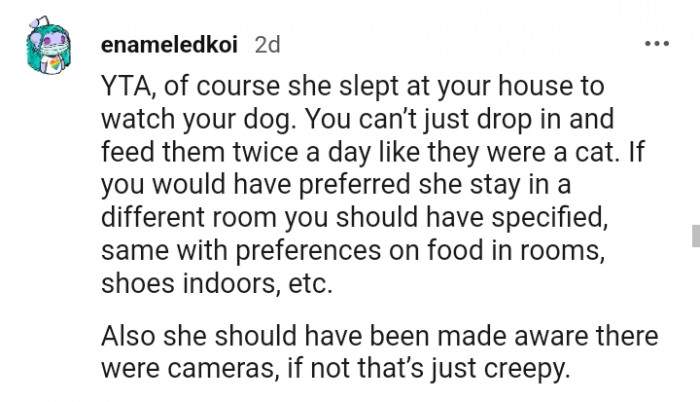Image resolution: width=700 pixels, height=402 pixels.
Task: Open the three-dot comment options menu
Action: coord(656,45)
